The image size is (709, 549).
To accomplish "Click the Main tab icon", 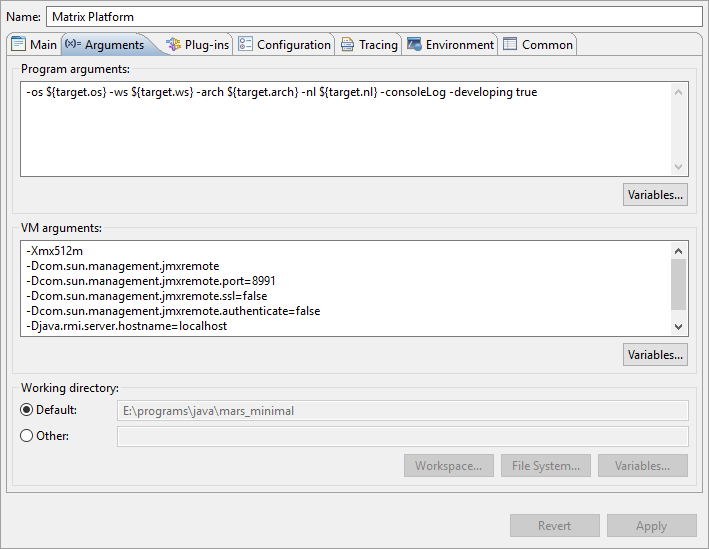I will (18, 45).
